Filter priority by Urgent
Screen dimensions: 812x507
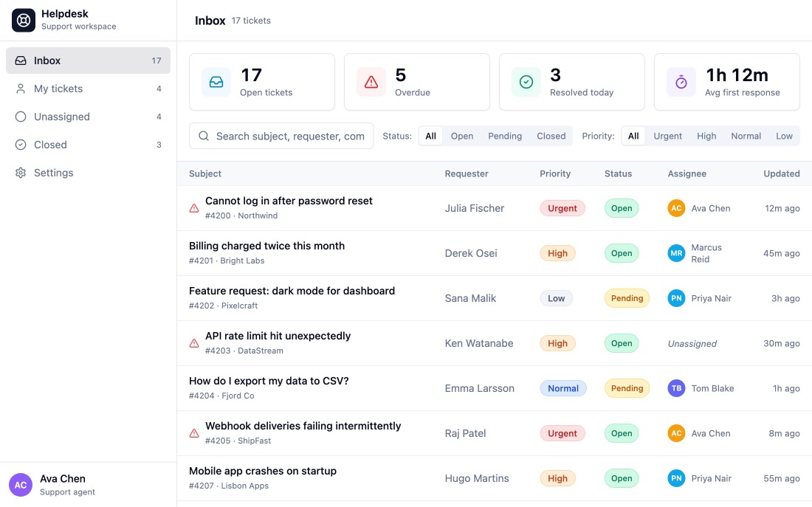point(667,137)
